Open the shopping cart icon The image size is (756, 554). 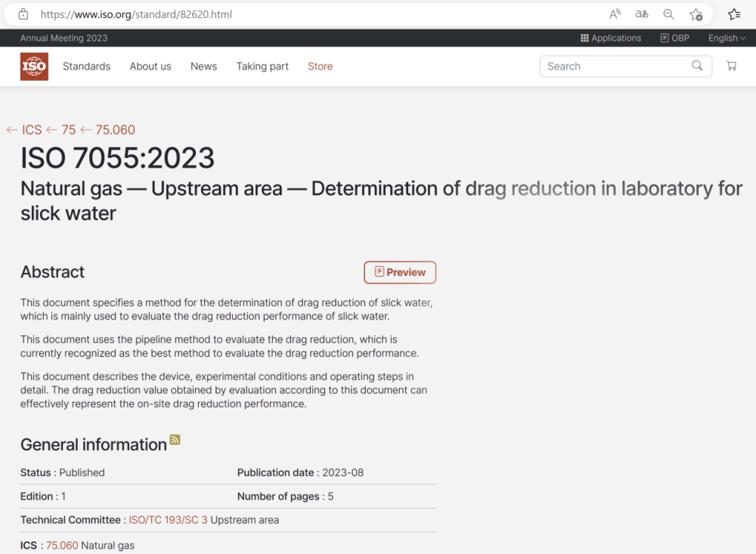point(731,66)
